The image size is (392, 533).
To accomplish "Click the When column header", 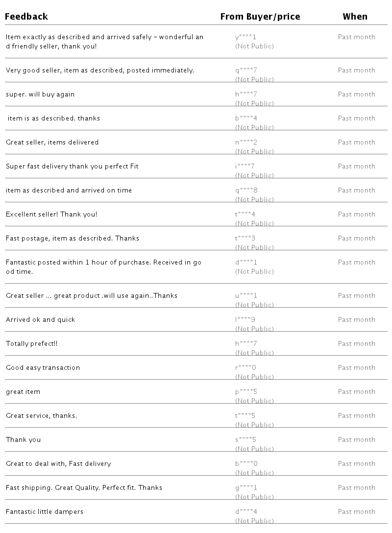I will point(355,17).
